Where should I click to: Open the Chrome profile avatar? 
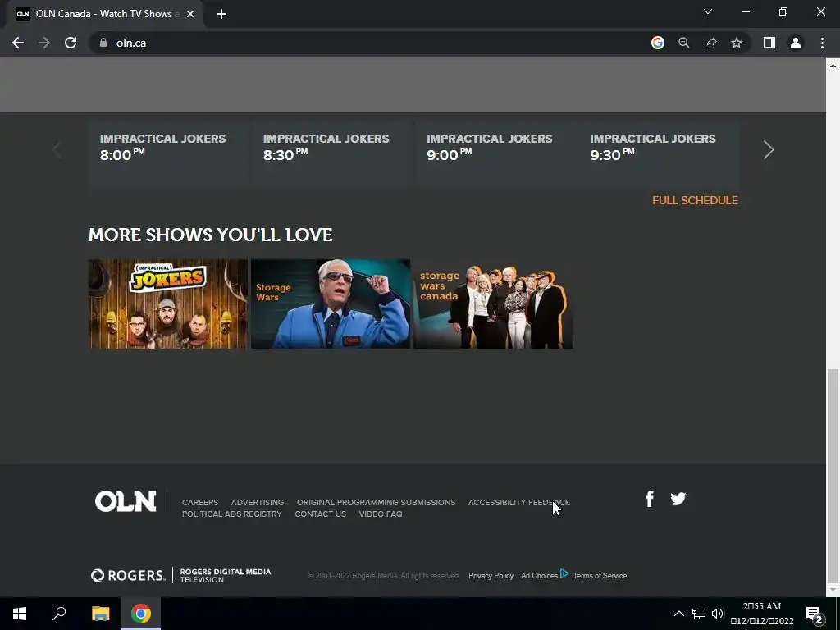(x=796, y=43)
